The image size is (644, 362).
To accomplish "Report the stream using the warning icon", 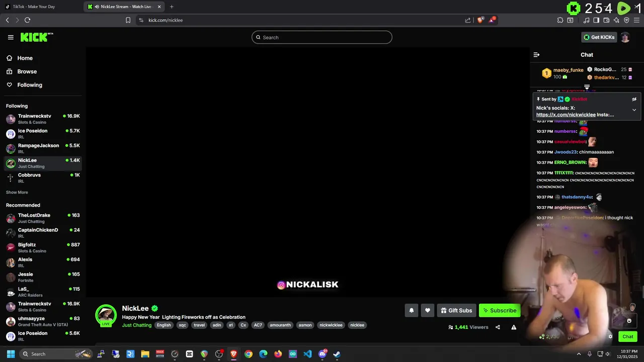I will tap(514, 327).
